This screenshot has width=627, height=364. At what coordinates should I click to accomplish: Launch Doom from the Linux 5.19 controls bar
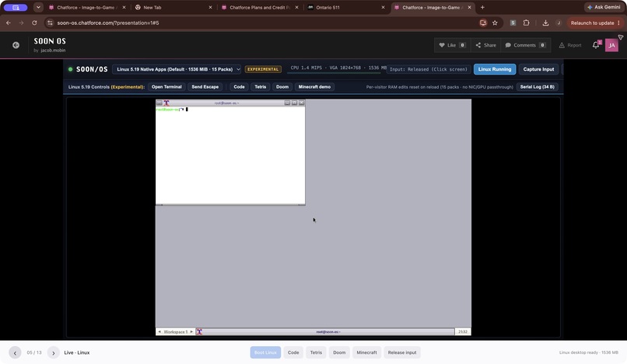pyautogui.click(x=282, y=87)
